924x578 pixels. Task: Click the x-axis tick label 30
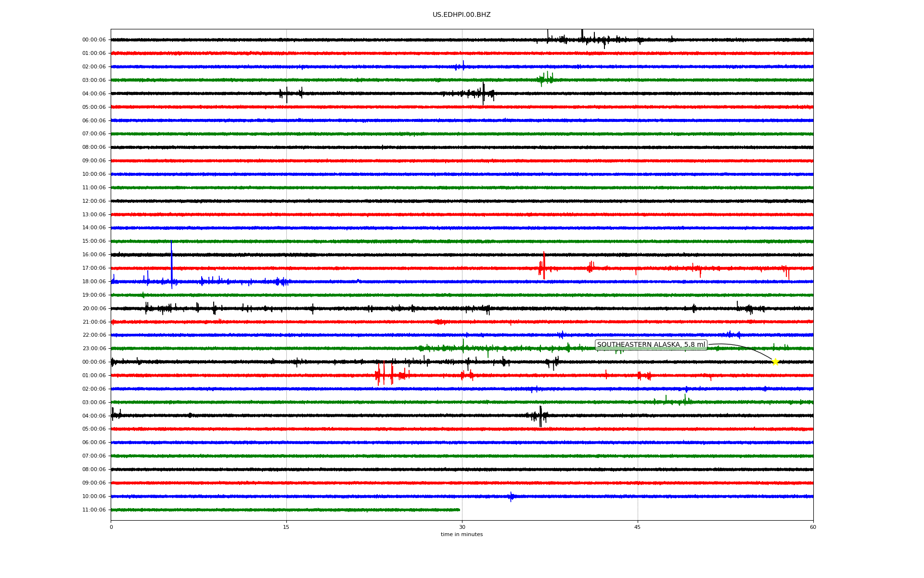pyautogui.click(x=462, y=527)
